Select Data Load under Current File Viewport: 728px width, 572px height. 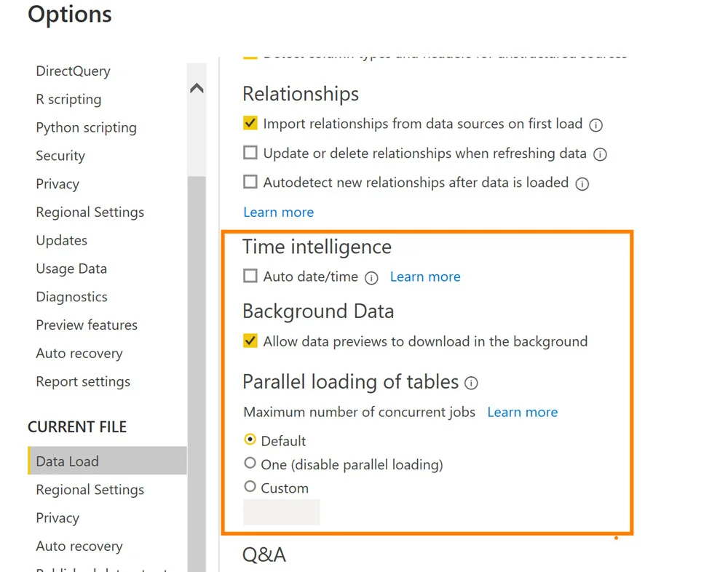click(67, 461)
